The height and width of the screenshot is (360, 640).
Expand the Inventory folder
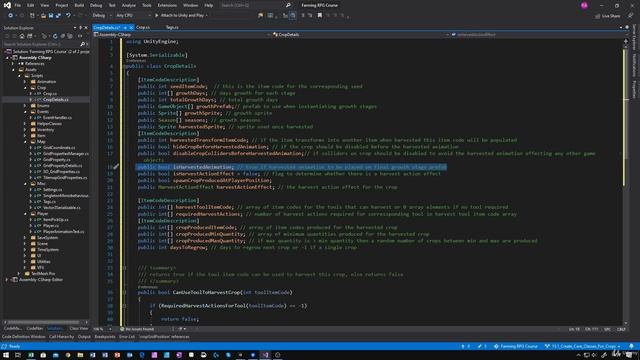[x=25, y=130]
